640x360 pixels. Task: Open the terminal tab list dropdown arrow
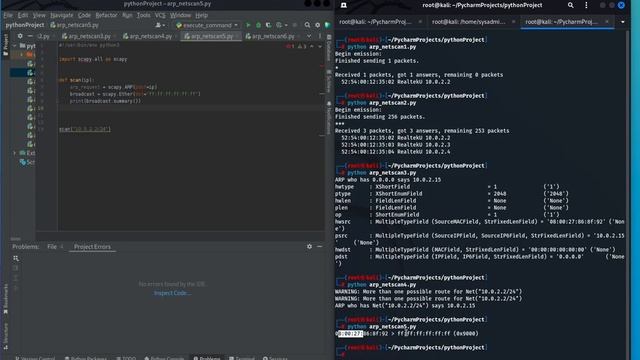622,22
